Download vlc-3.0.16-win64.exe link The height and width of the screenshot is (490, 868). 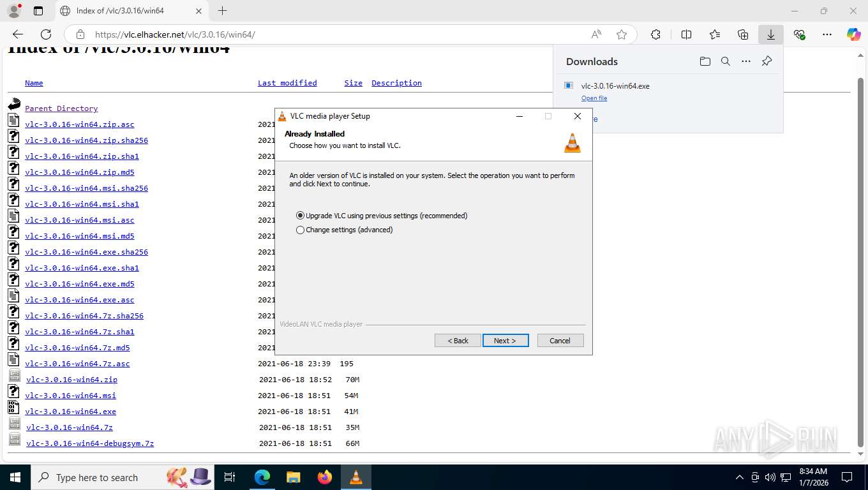point(70,412)
